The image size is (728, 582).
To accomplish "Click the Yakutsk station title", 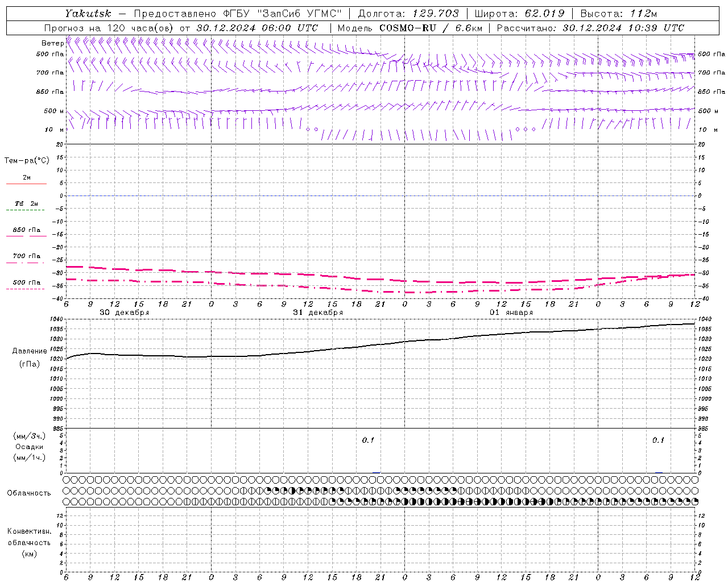I will (88, 14).
